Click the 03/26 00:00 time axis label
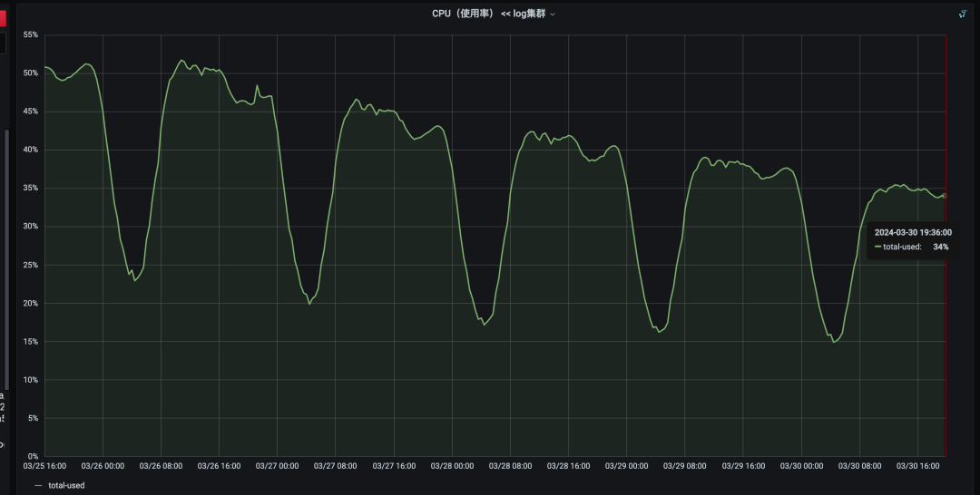 [103, 466]
